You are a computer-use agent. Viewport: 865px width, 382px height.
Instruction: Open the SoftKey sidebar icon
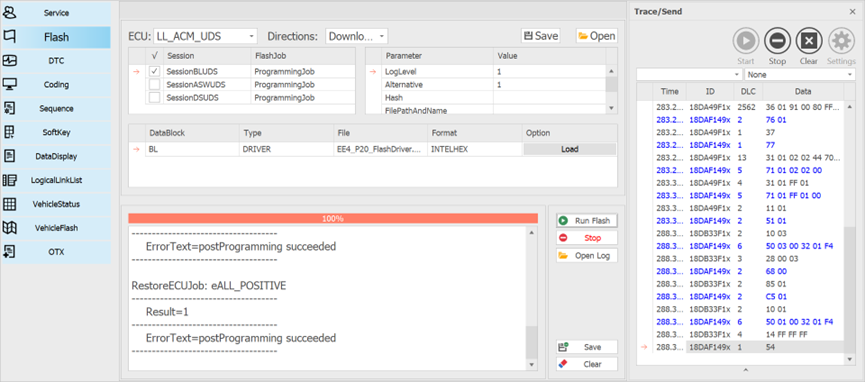(x=10, y=132)
